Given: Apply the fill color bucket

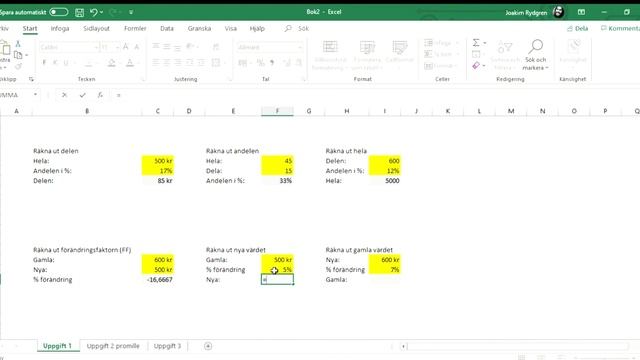Looking at the screenshot, I should tap(111, 63).
